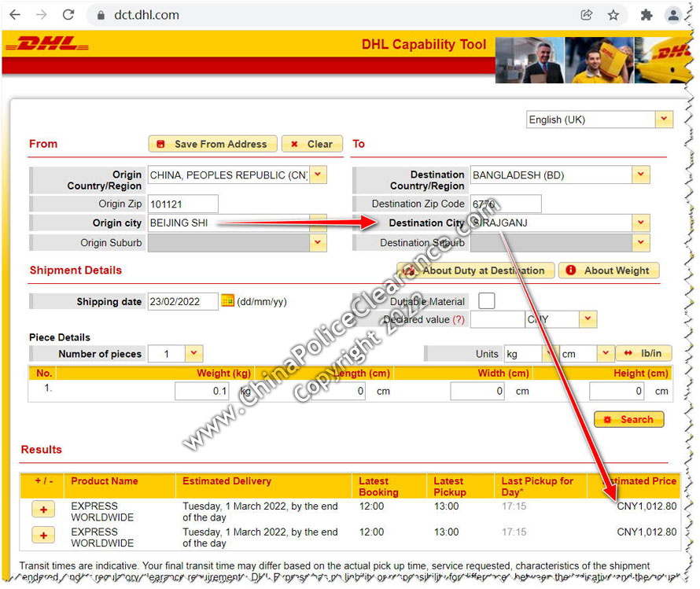700x589 pixels.
Task: Open the browser profile menu
Action: tap(672, 15)
